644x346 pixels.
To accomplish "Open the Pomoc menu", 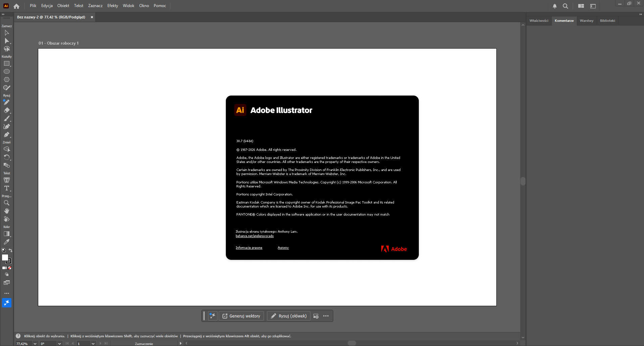I will pyautogui.click(x=160, y=6).
